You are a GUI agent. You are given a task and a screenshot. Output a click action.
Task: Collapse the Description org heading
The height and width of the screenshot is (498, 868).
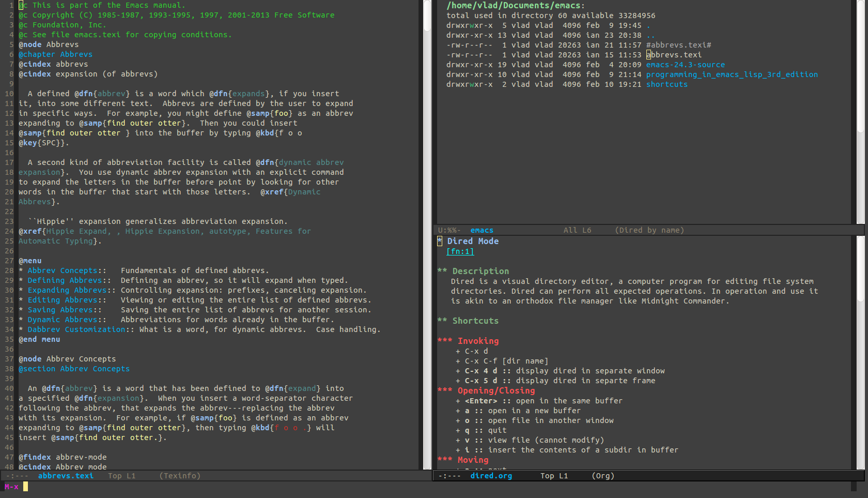tap(481, 271)
